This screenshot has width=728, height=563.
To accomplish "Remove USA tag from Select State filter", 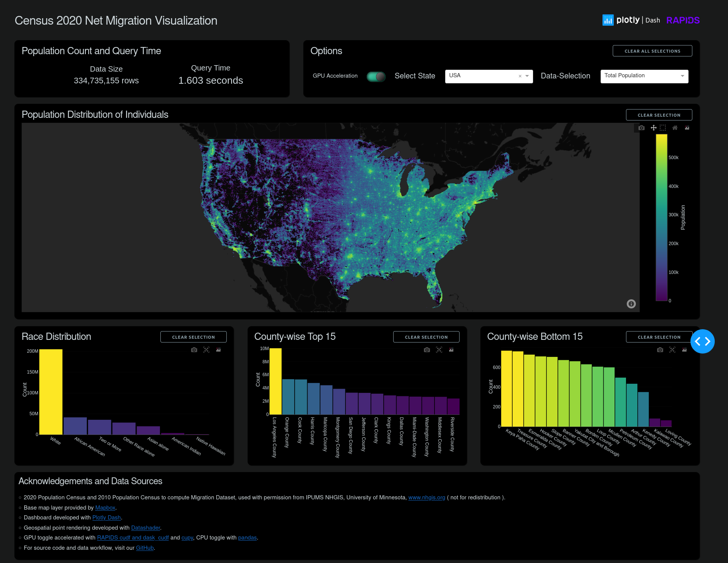I will point(519,75).
